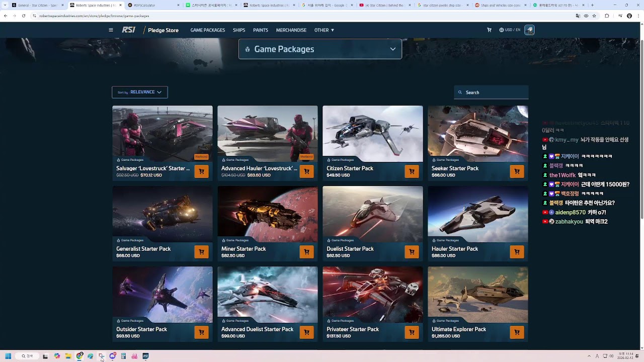Add Outsider Starter Pack to cart
The width and height of the screenshot is (644, 362).
click(x=201, y=332)
